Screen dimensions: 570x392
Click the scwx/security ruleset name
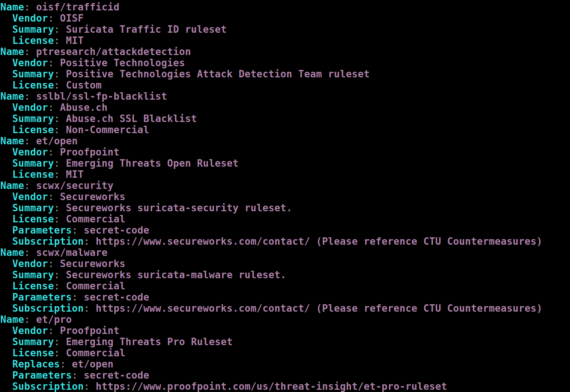point(74,186)
